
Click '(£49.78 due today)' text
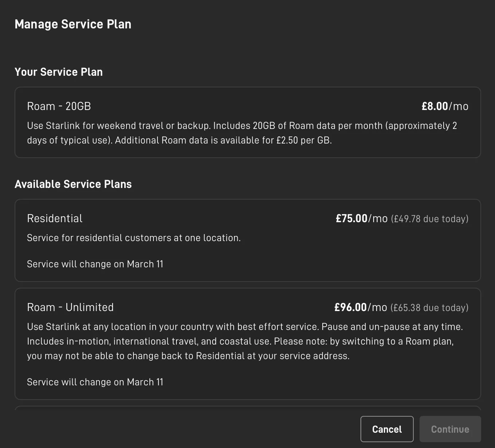[430, 219]
